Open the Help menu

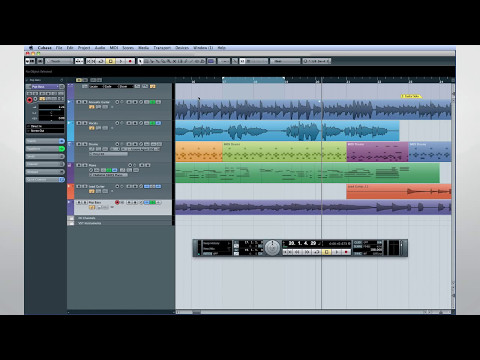(222, 48)
